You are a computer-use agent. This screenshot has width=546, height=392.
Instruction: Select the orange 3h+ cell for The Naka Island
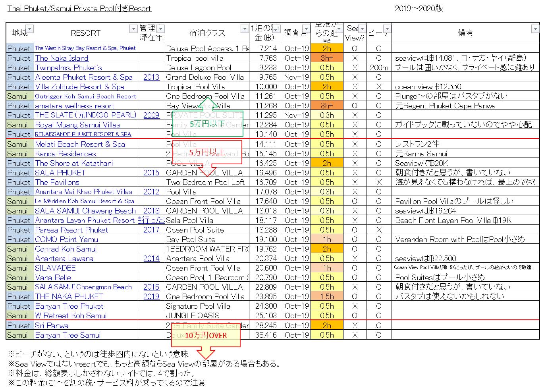point(327,58)
